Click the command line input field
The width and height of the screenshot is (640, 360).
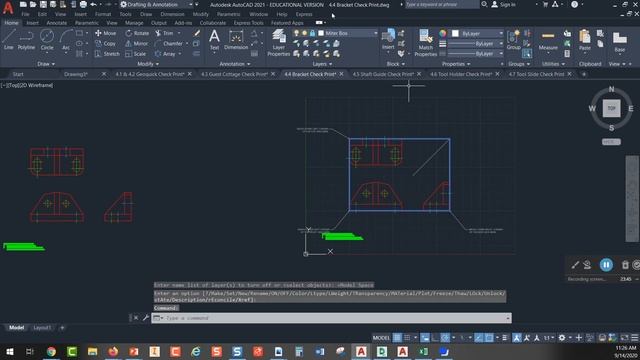pyautogui.click(x=331, y=318)
